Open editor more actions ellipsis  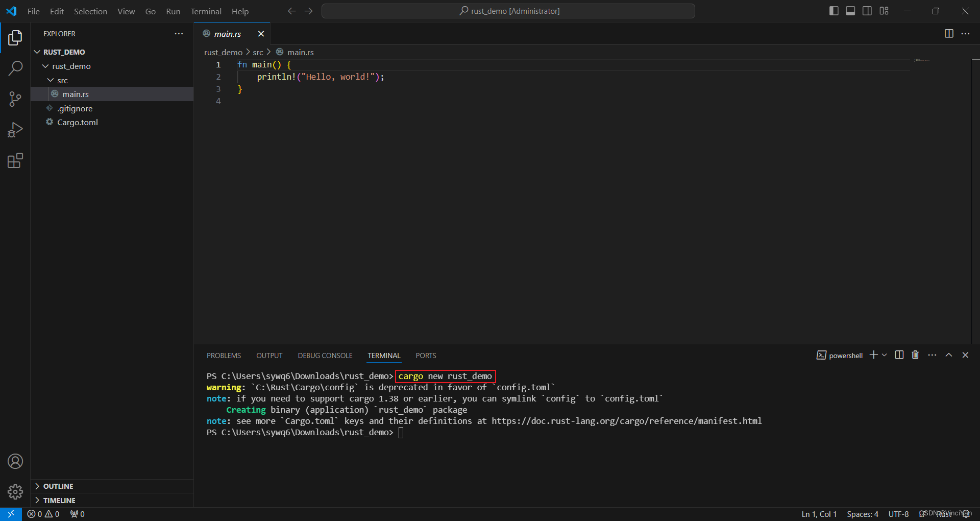coord(965,34)
